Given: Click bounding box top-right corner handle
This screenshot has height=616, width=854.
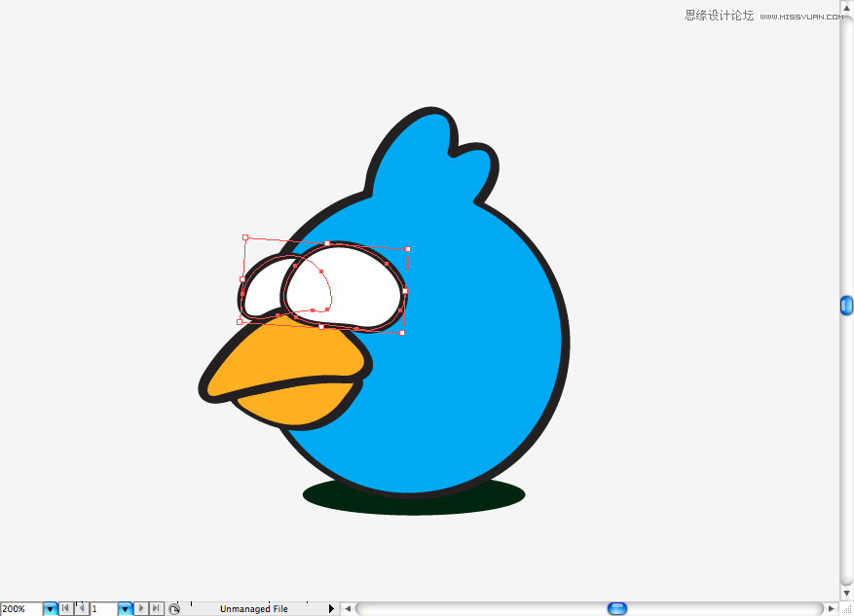Looking at the screenshot, I should pos(408,249).
